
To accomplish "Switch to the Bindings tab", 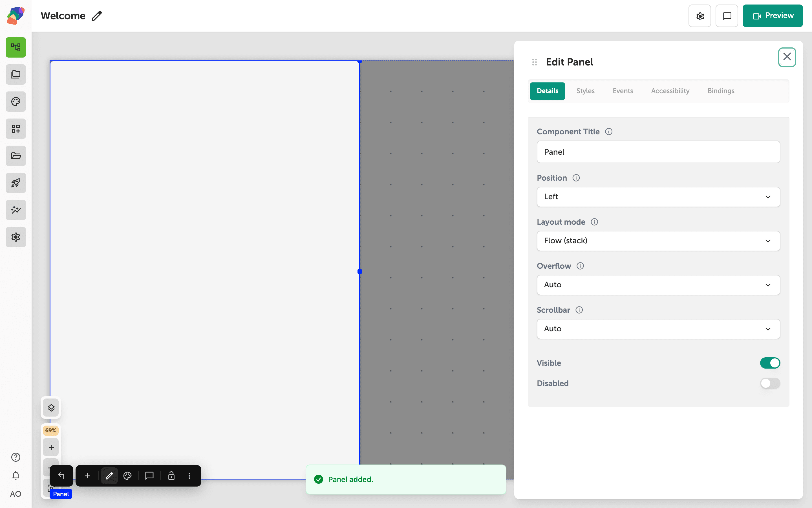I will click(721, 91).
